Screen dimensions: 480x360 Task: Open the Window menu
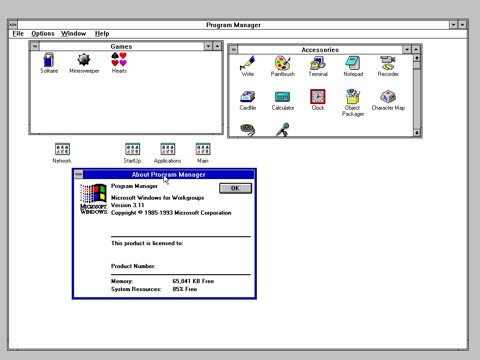73,34
